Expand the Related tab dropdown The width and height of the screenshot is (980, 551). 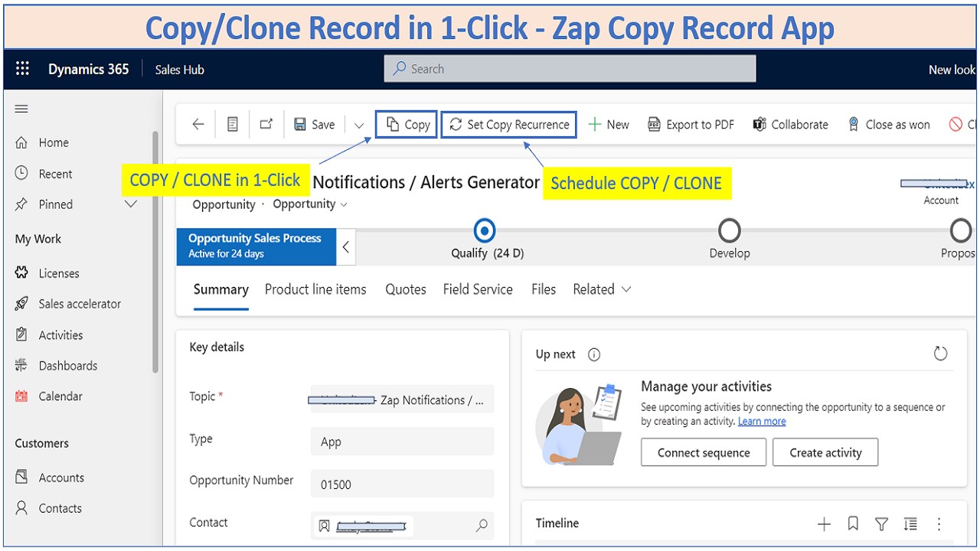click(x=602, y=289)
